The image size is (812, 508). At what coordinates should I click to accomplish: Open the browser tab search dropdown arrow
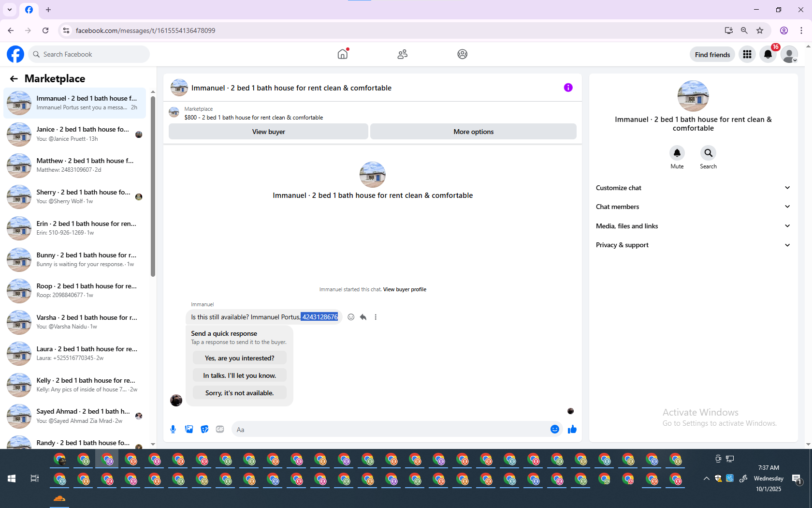click(10, 10)
